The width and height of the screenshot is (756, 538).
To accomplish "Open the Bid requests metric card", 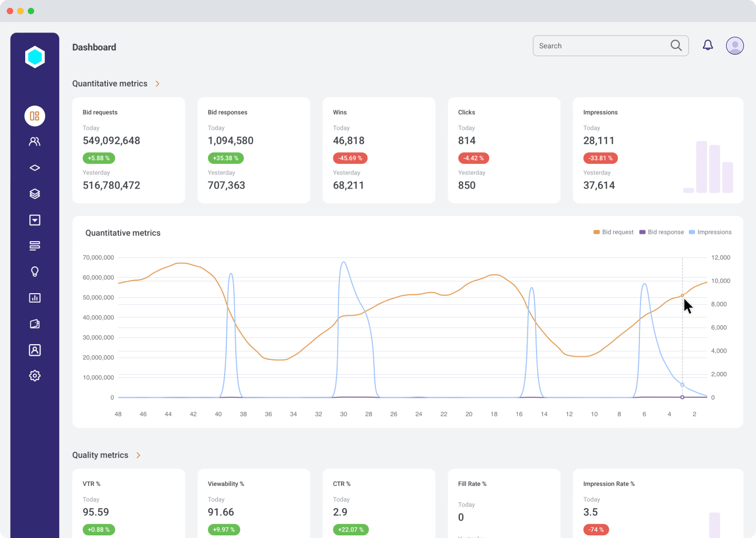I will click(129, 150).
